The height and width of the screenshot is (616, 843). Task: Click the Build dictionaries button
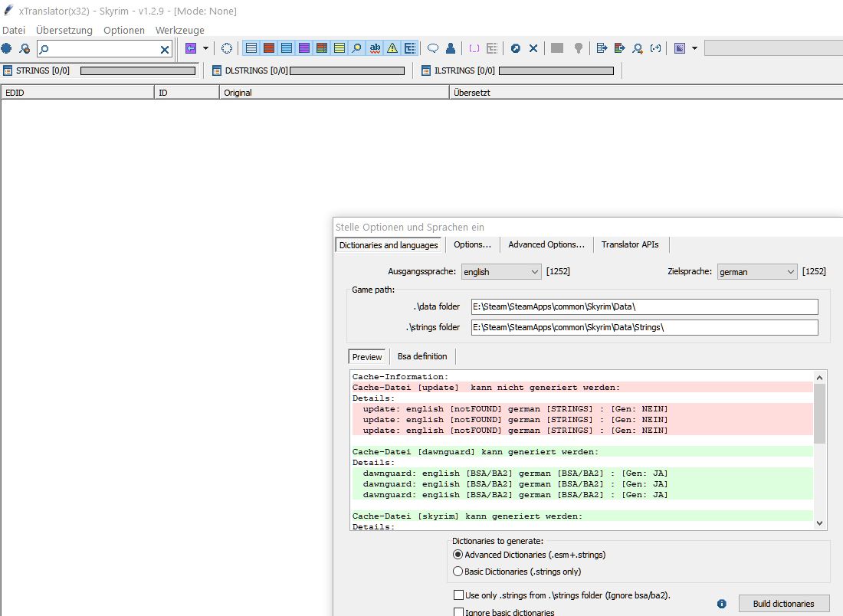click(x=783, y=604)
